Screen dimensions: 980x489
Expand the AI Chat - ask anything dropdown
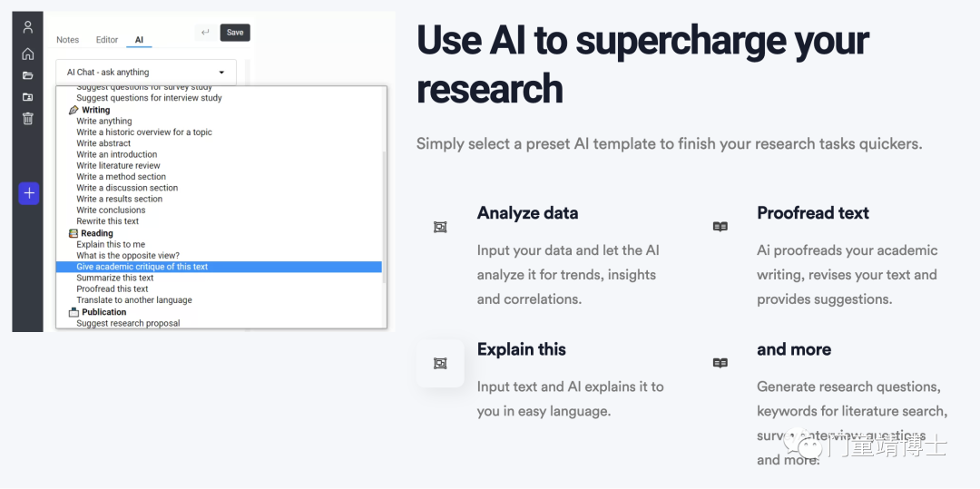145,73
